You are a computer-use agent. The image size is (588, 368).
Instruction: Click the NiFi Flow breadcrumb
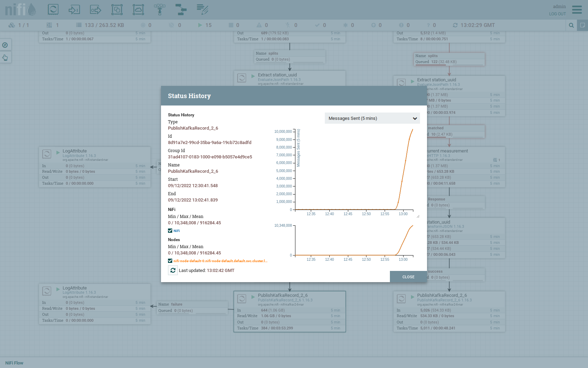click(14, 363)
